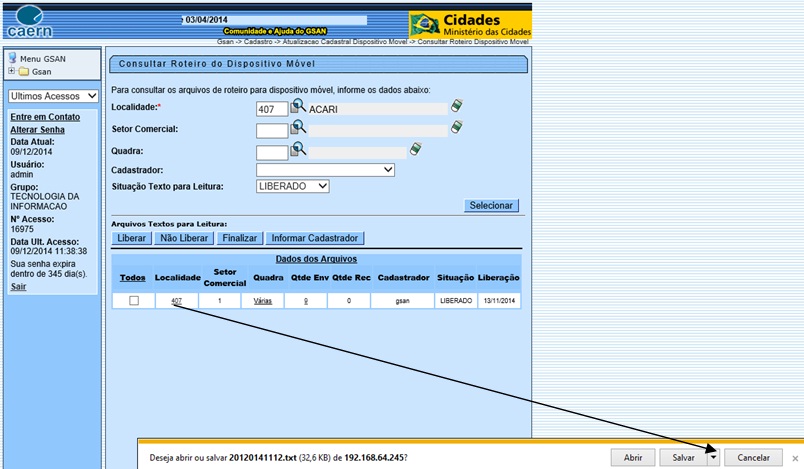Click the Dados dos Arquivos header link
804x469 pixels.
(316, 259)
